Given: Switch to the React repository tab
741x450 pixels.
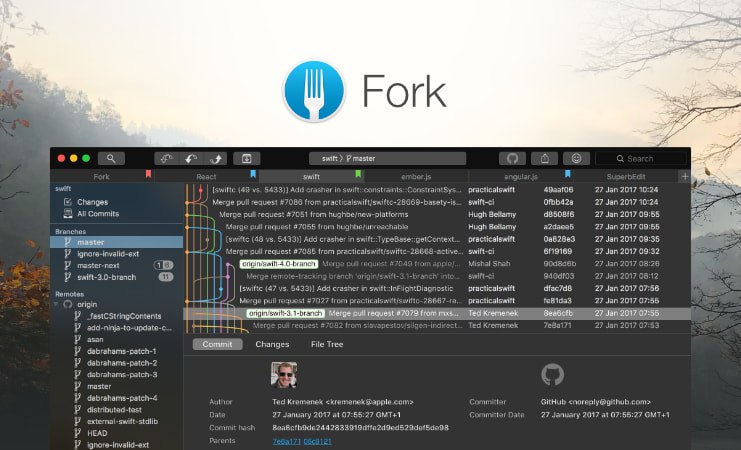Looking at the screenshot, I should [206, 176].
